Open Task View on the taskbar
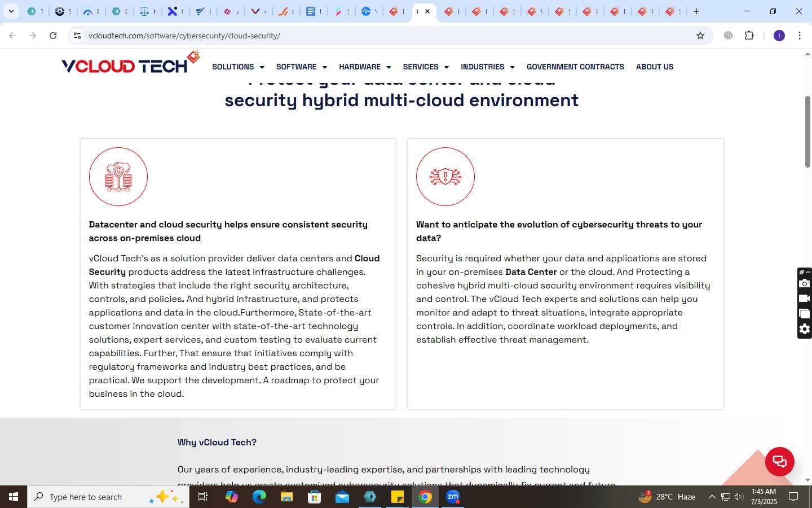 pos(203,497)
